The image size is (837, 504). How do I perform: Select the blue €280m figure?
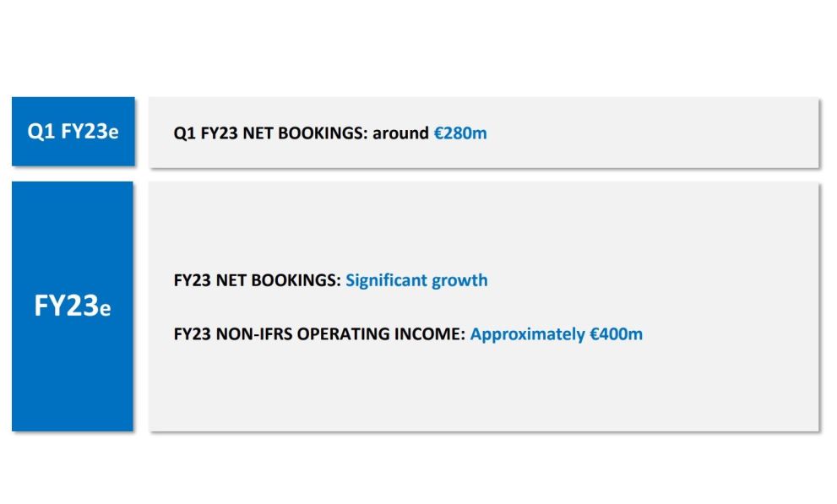click(x=460, y=133)
